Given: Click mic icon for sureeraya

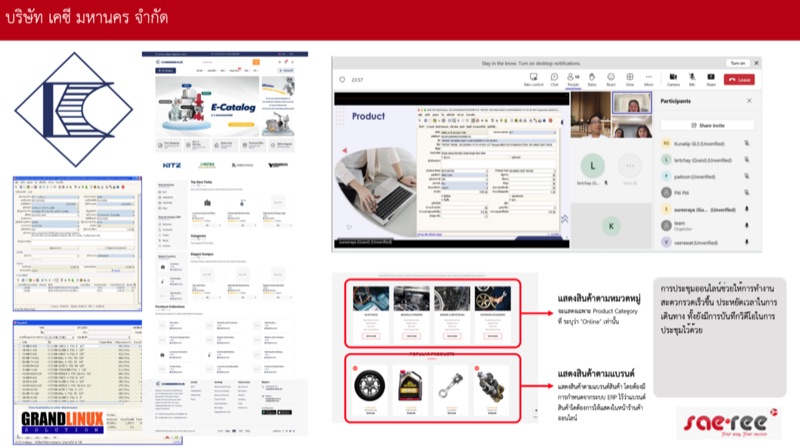Looking at the screenshot, I should [x=747, y=209].
